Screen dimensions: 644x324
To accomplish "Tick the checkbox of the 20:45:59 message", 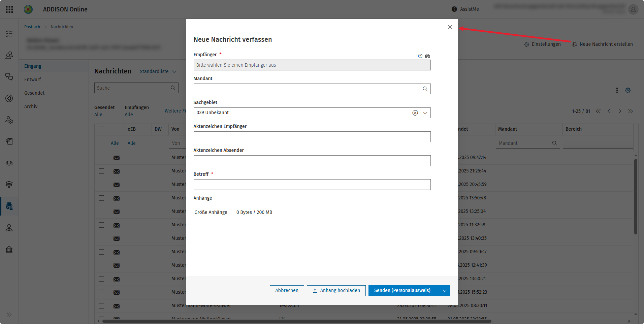I will pyautogui.click(x=101, y=185).
